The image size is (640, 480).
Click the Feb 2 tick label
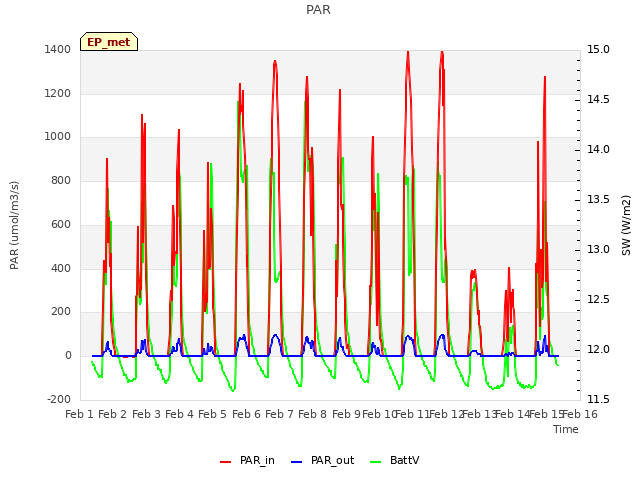(113, 414)
